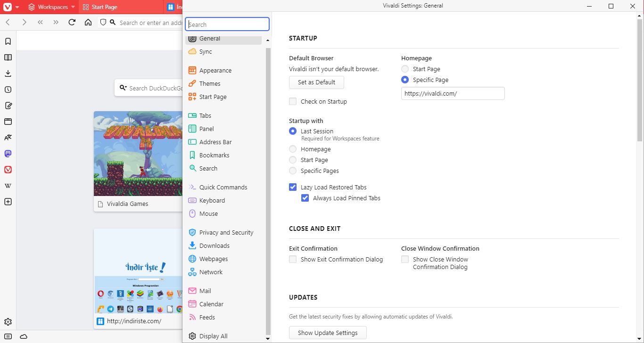Open the Webpages settings section

223,259
